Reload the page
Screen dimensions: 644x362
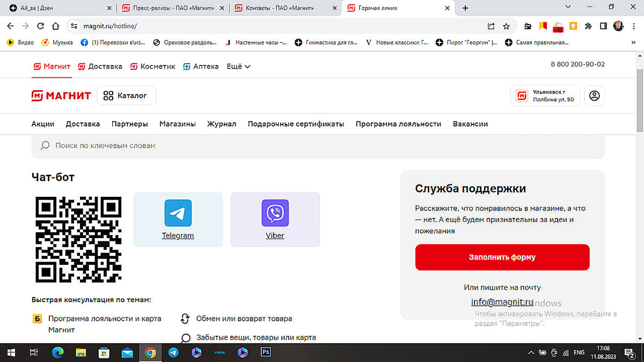(x=40, y=26)
